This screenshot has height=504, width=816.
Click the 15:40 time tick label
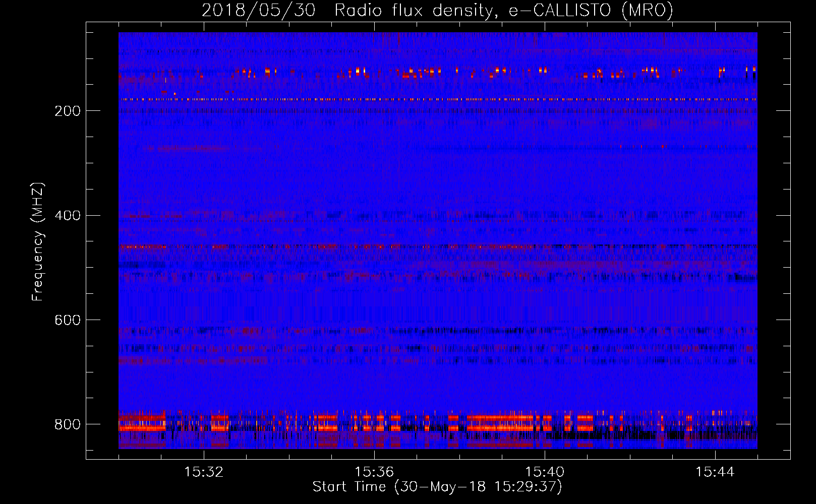pyautogui.click(x=545, y=472)
